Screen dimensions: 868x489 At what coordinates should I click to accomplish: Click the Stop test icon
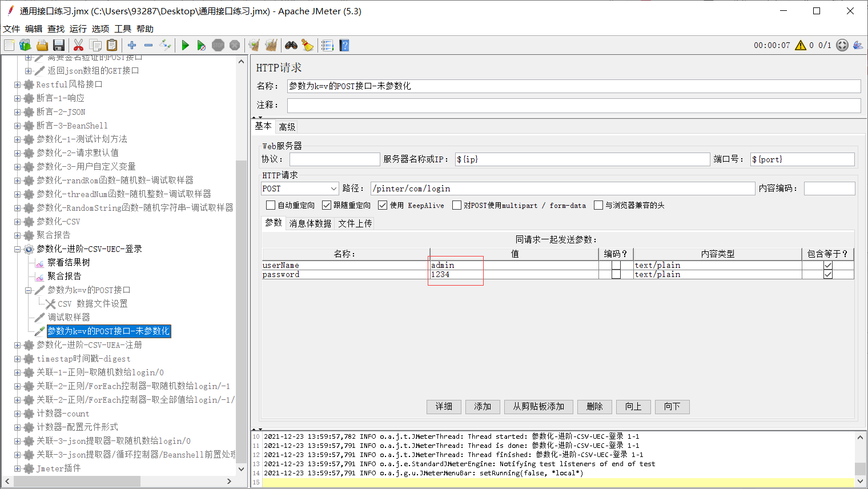coord(218,45)
